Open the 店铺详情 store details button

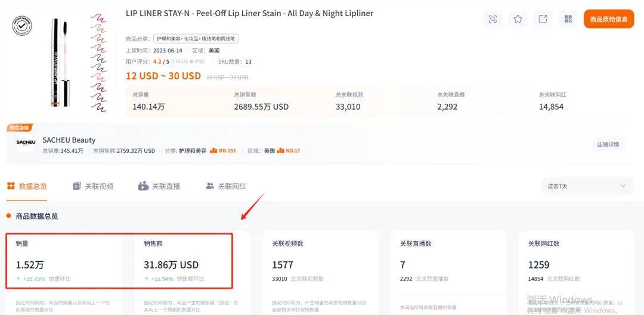608,144
